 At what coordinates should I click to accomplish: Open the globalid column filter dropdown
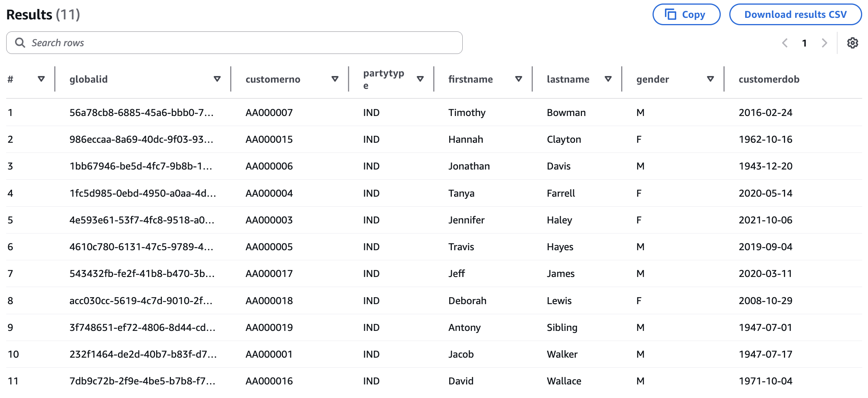click(217, 79)
